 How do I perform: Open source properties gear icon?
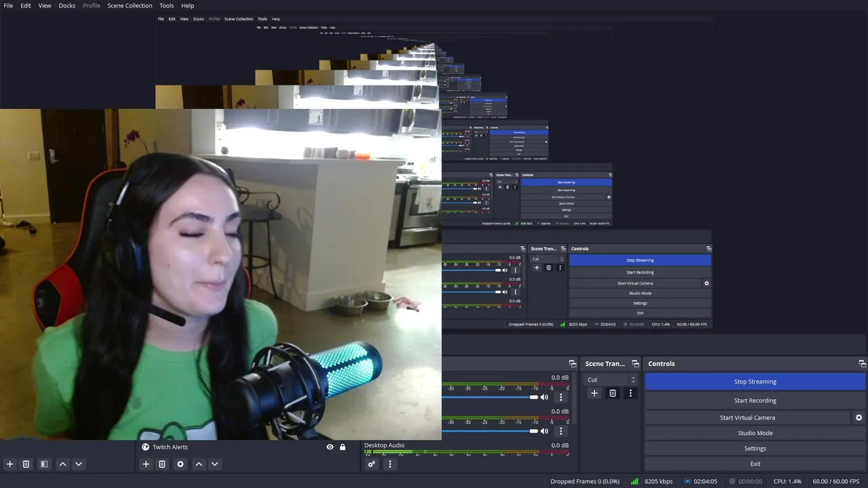[180, 464]
